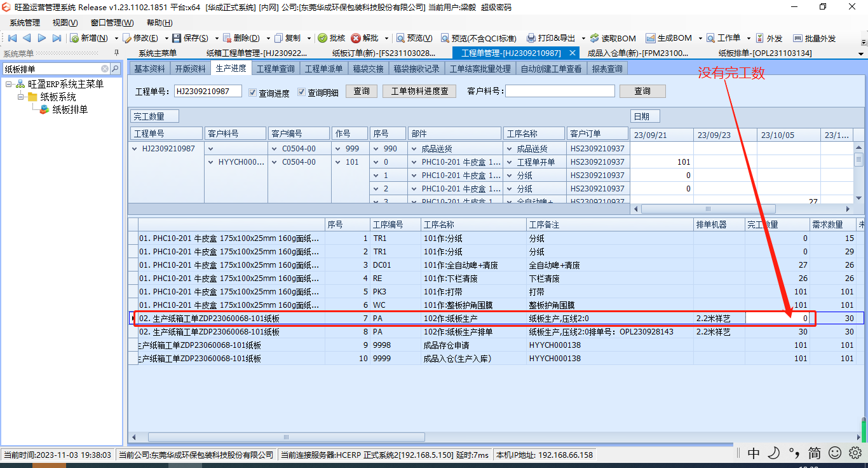Toggle the 查询明细 checkbox

point(302,92)
